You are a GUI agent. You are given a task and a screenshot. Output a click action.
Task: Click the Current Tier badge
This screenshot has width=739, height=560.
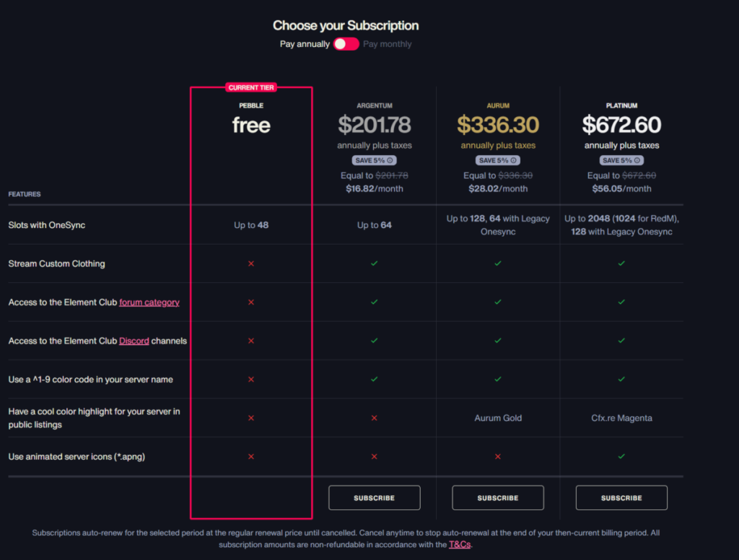tap(251, 87)
